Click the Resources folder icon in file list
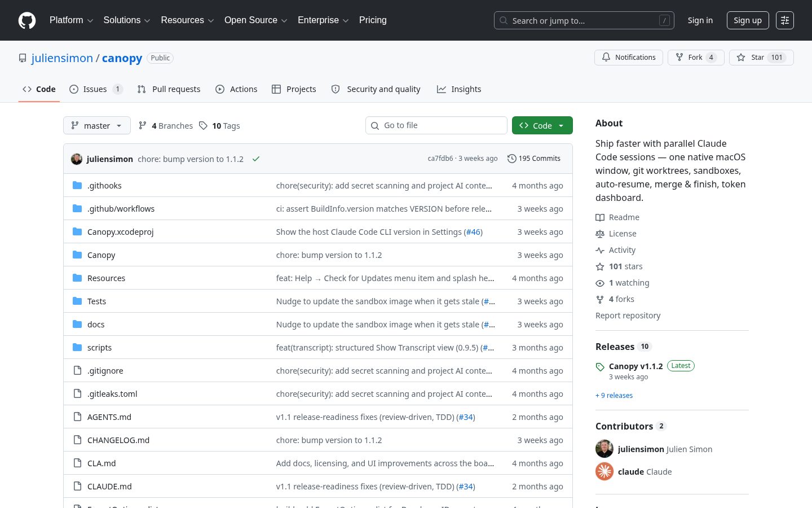Image resolution: width=812 pixels, height=508 pixels. pyautogui.click(x=77, y=278)
